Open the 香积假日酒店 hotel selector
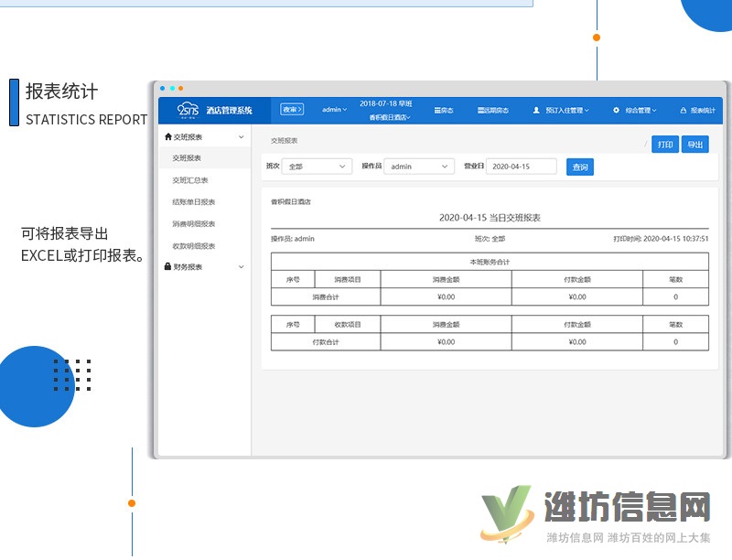The image size is (732, 560). point(390,117)
